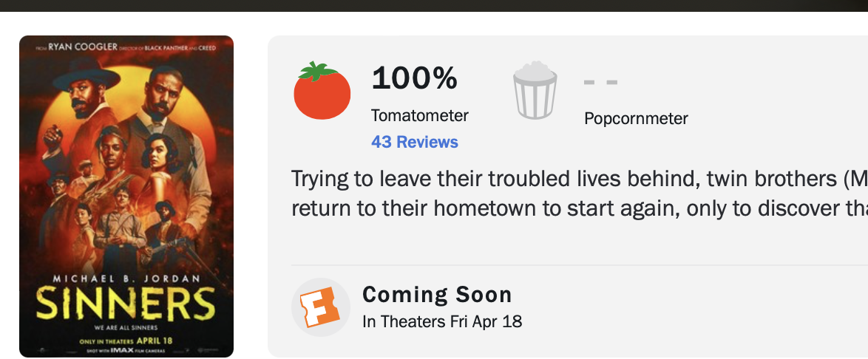Click the dark header bar at top

(434, 5)
